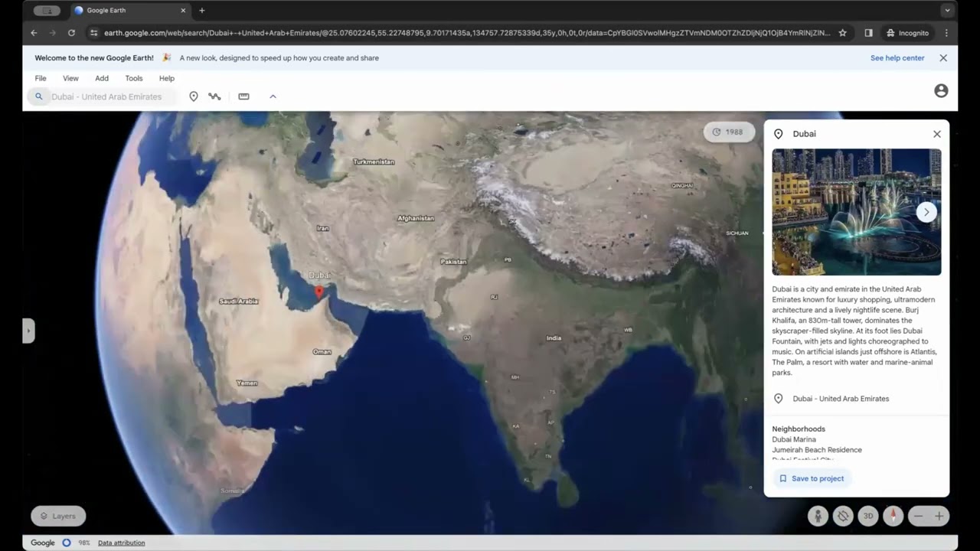Open the browser side panel icon
The height and width of the screenshot is (551, 980).
click(x=869, y=33)
